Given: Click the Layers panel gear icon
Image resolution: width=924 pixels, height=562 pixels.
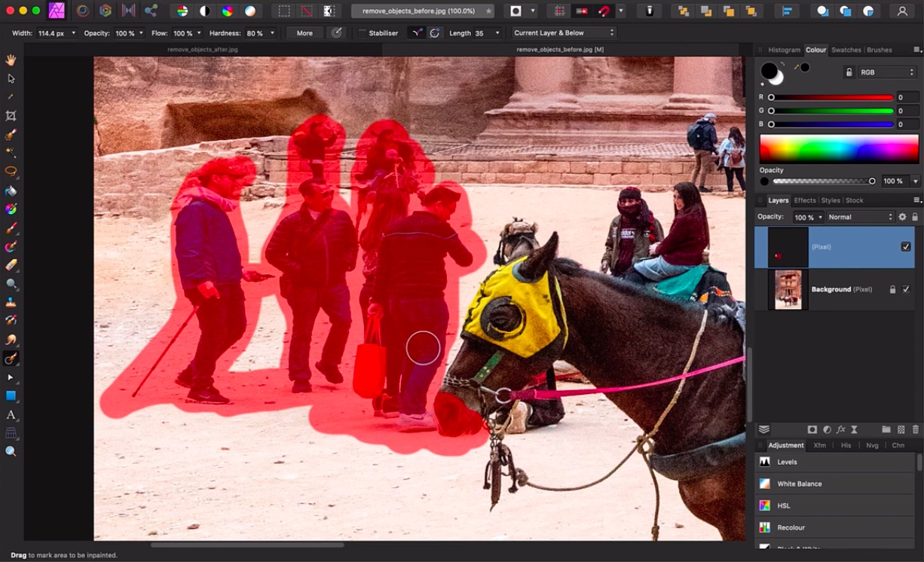Looking at the screenshot, I should point(902,216).
